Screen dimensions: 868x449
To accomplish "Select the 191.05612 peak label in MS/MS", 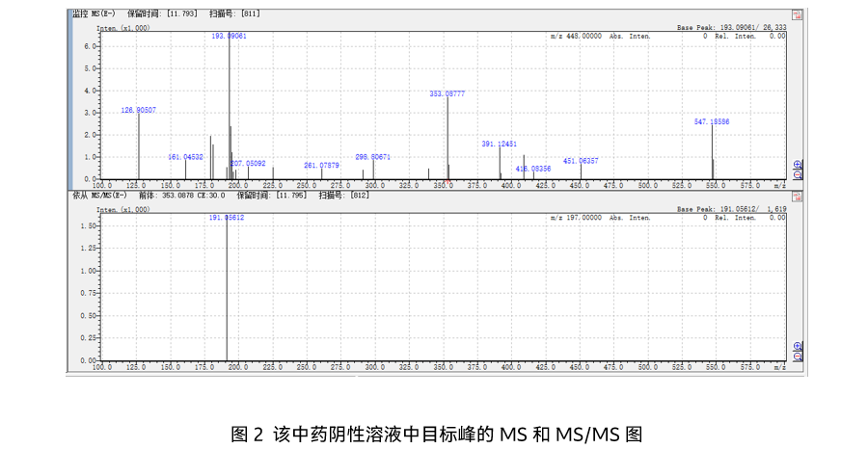I will pyautogui.click(x=227, y=218).
